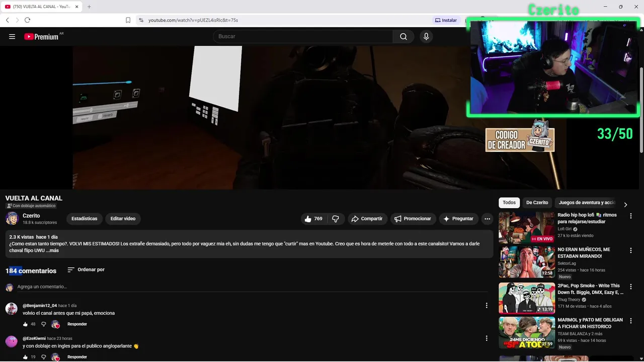Screen dimensions: 644x362
Task: Select the De Czerito filter chip
Action: coord(537,203)
